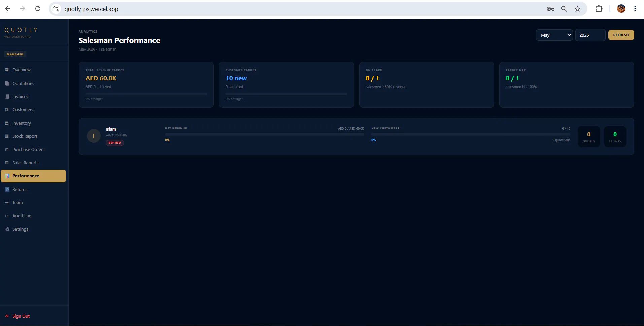Click the REFRESH button
This screenshot has width=644, height=326.
[621, 35]
